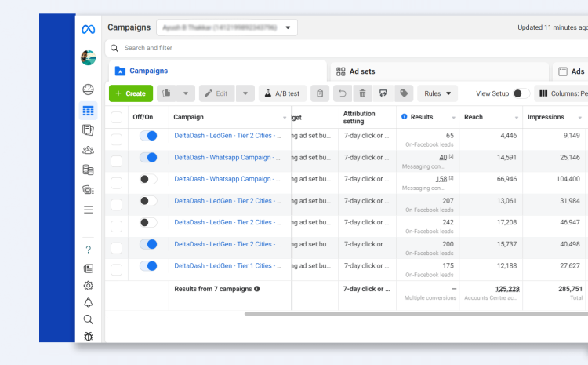Image resolution: width=588 pixels, height=365 pixels.
Task: Open the ad account selector dropdown
Action: point(227,28)
